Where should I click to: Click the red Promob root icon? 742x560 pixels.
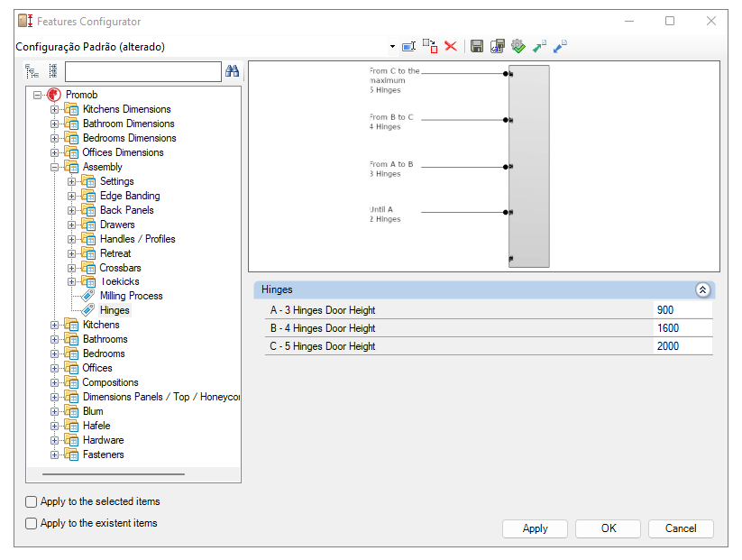click(54, 95)
